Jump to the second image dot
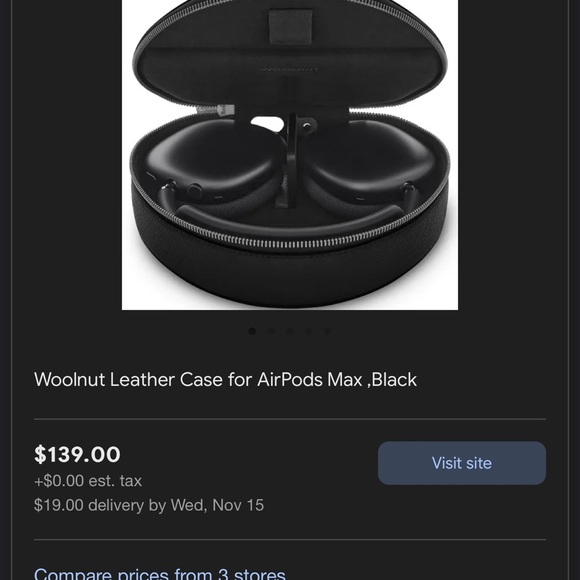 click(271, 331)
